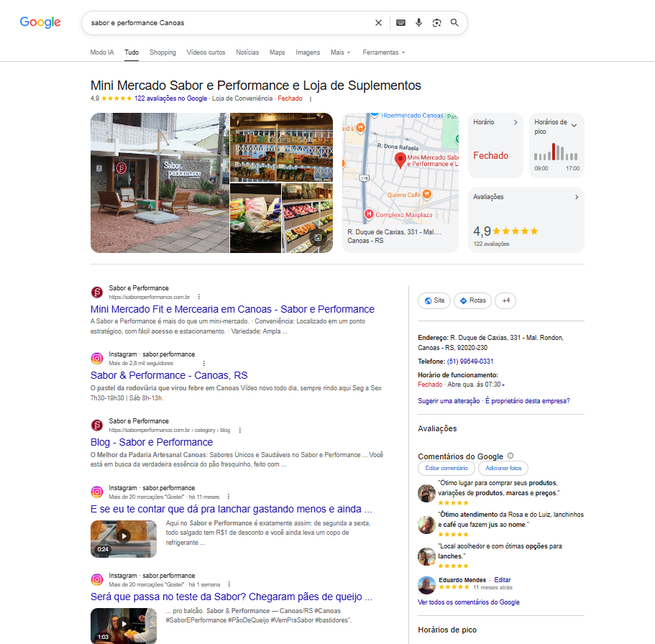Play the 1:03 video thumbnail
The height and width of the screenshot is (644, 655).
124,625
